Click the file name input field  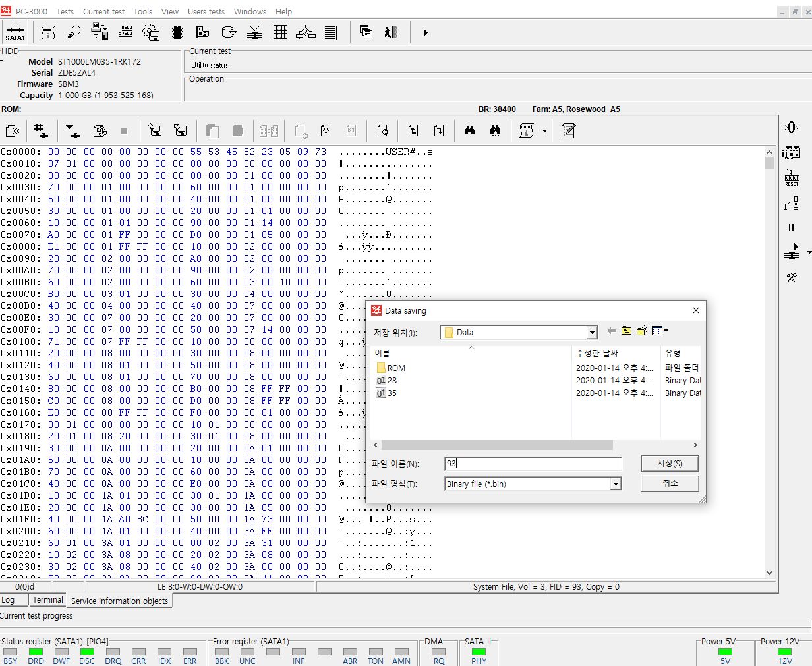pyautogui.click(x=533, y=464)
